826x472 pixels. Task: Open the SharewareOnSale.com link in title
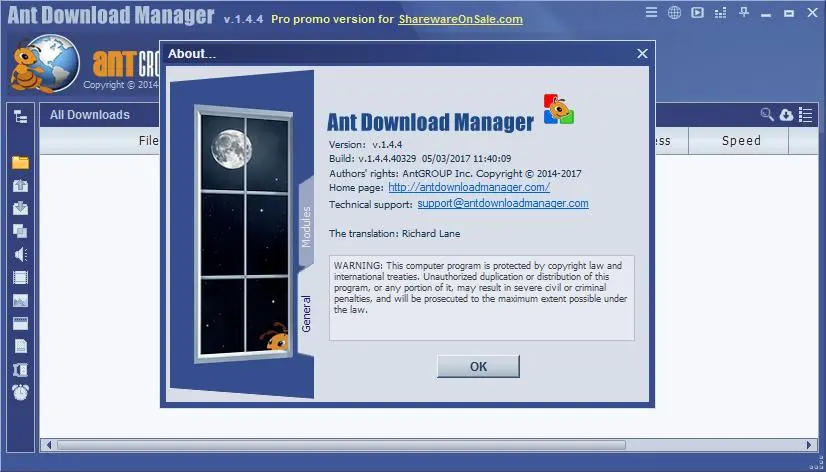pos(460,19)
